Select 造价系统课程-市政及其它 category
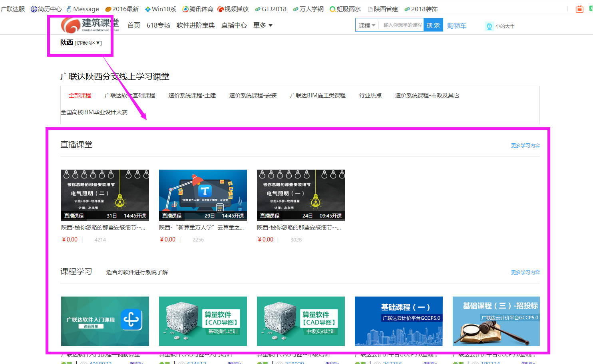Viewport: 593px width, 364px height. (427, 95)
